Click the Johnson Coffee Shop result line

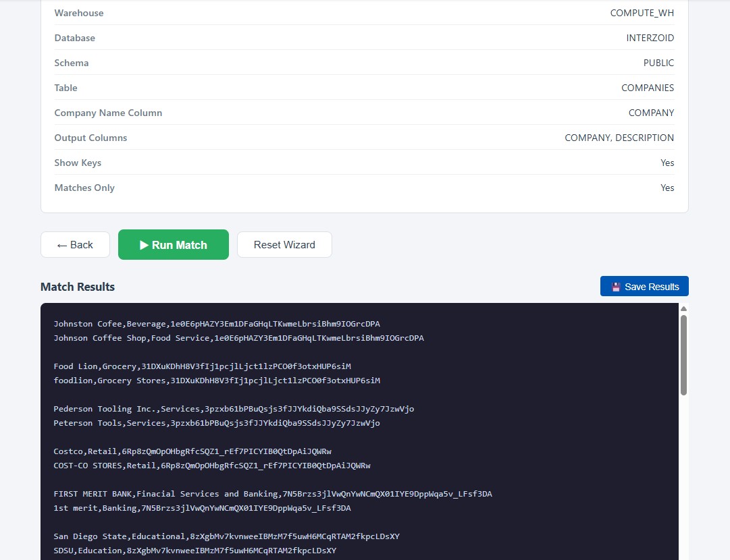click(238, 338)
